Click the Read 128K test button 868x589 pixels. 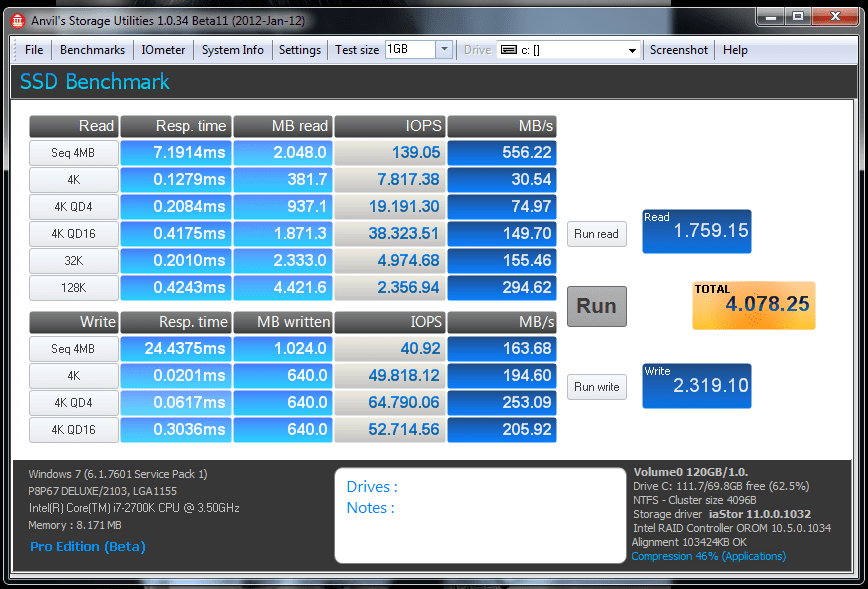pos(74,288)
